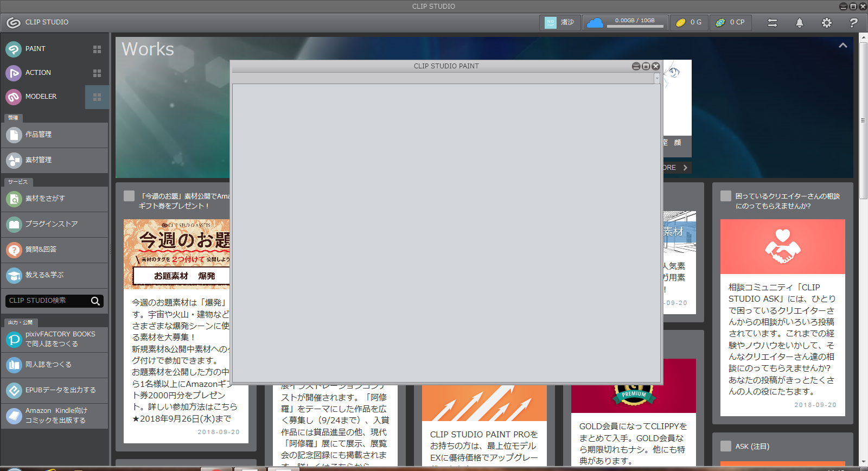Click the help question mark icon
This screenshot has height=471, width=868.
853,23
